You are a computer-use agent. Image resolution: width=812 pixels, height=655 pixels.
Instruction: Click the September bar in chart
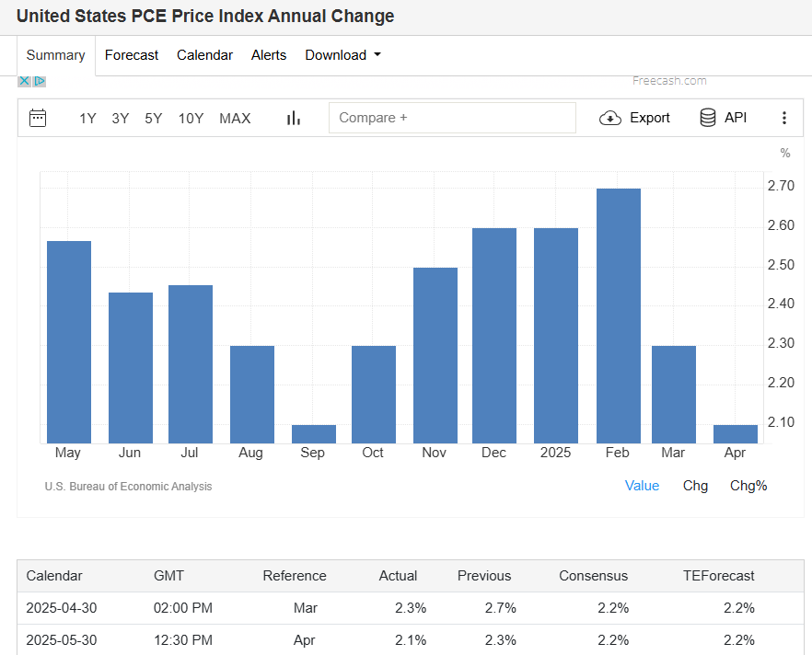[x=314, y=434]
